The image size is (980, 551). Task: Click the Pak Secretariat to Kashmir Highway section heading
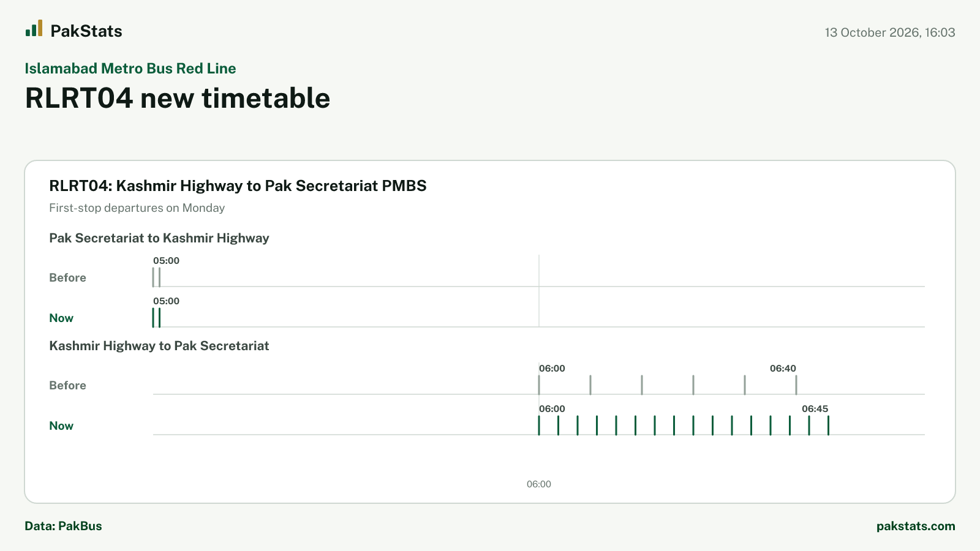tap(159, 238)
